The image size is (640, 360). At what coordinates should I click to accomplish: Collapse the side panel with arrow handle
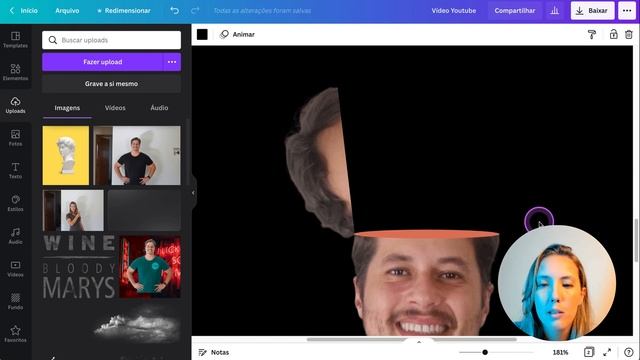[193, 193]
